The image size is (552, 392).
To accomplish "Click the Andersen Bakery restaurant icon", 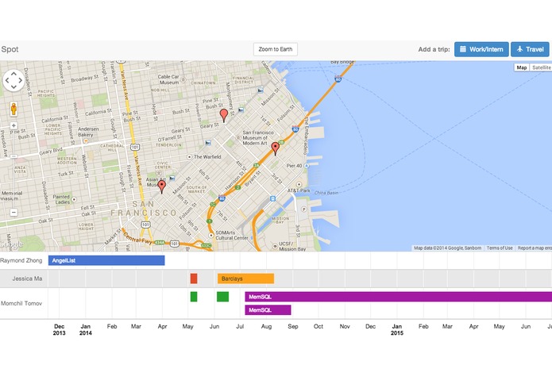I will (85, 140).
